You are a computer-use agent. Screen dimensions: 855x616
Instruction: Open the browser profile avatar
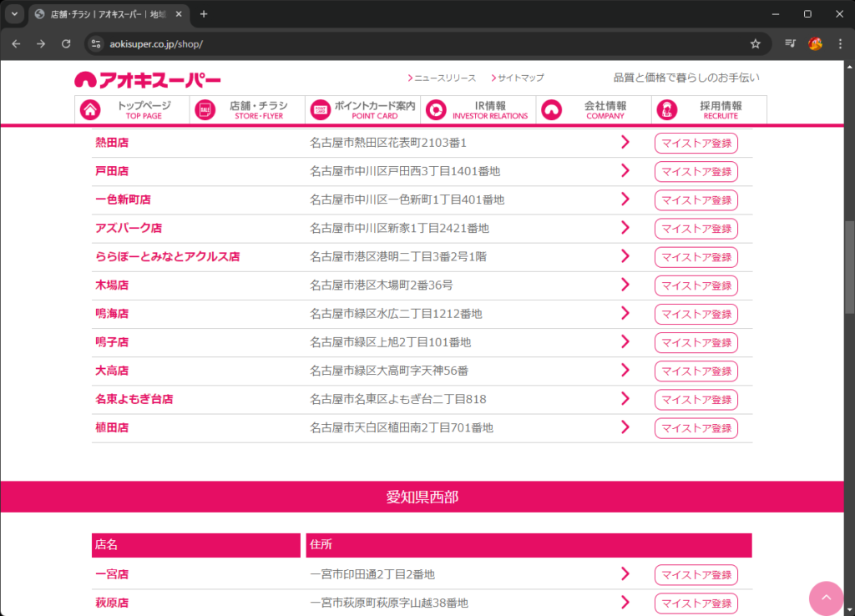(x=815, y=43)
